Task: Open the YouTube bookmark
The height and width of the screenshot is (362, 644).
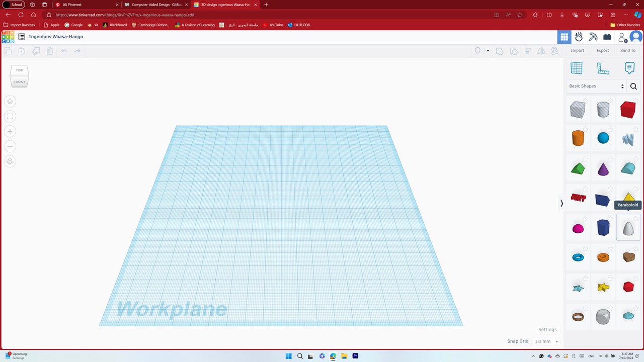Action: click(x=273, y=25)
